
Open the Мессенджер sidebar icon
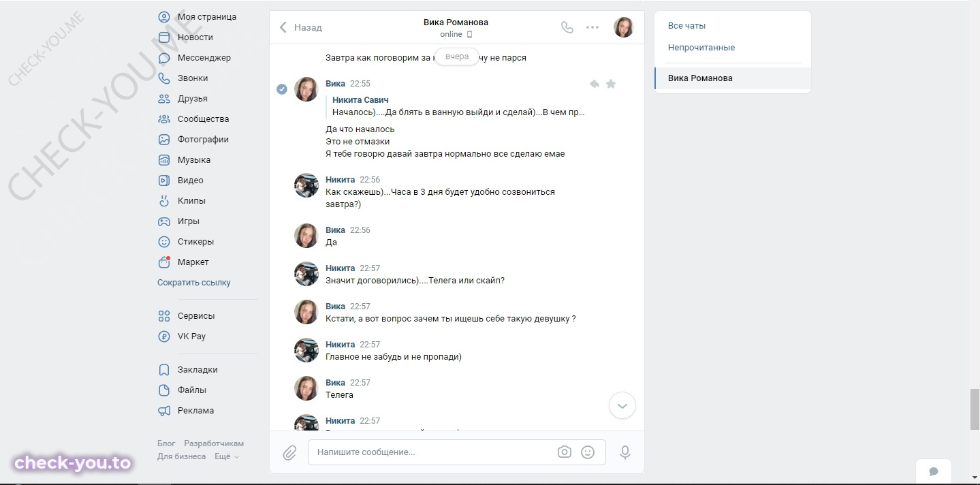click(x=163, y=58)
